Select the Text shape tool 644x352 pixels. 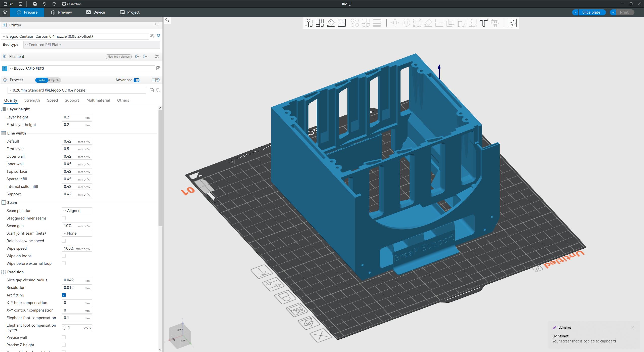point(483,23)
